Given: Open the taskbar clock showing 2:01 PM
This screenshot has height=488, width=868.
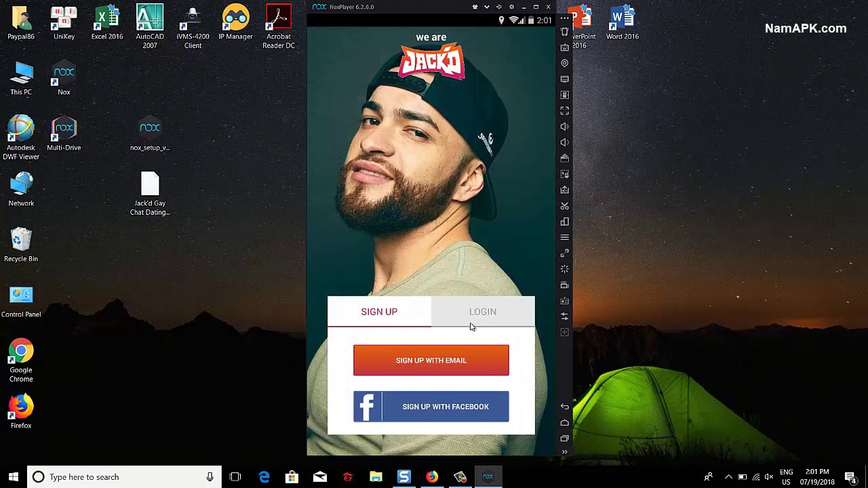Looking at the screenshot, I should (817, 477).
